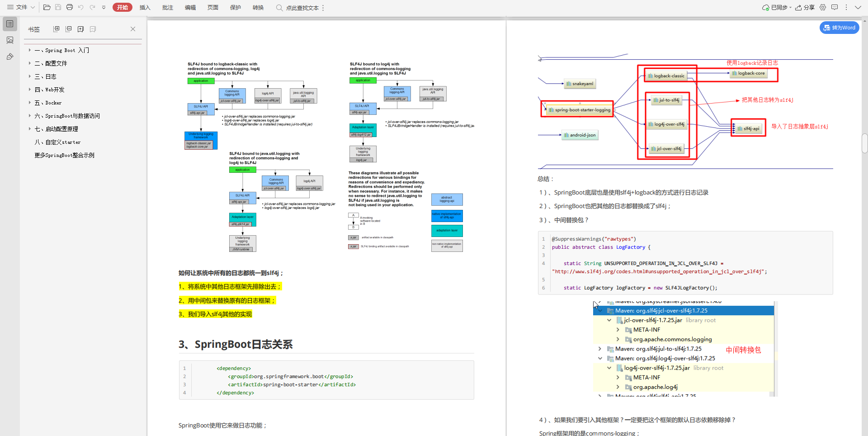868x436 pixels.
Task: Collapse the ribbon with the top-right chevron
Action: click(858, 7)
